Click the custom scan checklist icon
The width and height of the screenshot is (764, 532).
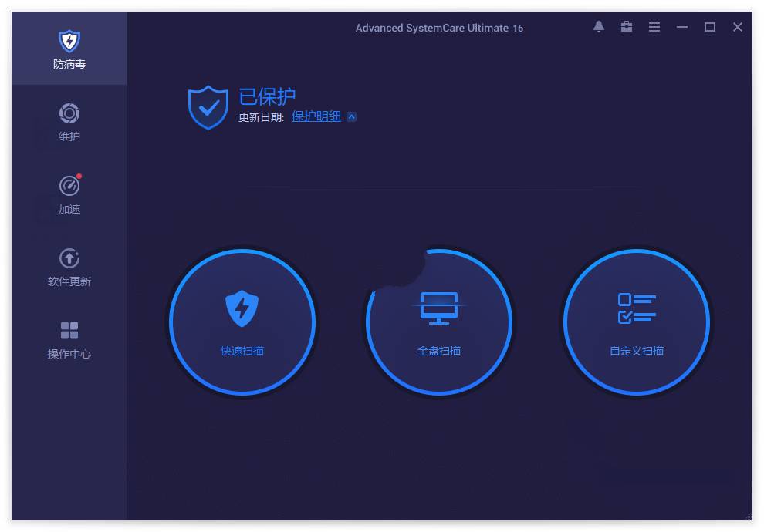tap(637, 308)
